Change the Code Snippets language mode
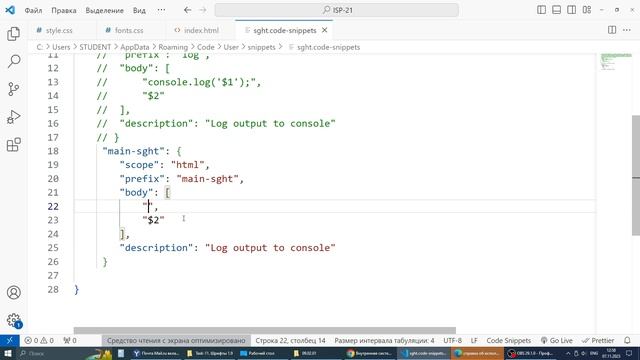Viewport: 640px width, 360px height. click(x=509, y=340)
